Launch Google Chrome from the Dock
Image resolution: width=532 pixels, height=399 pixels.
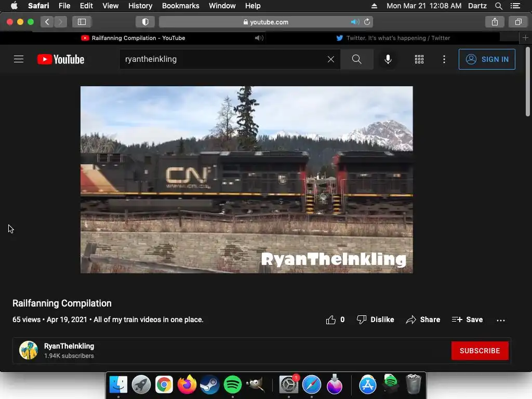[x=164, y=384]
